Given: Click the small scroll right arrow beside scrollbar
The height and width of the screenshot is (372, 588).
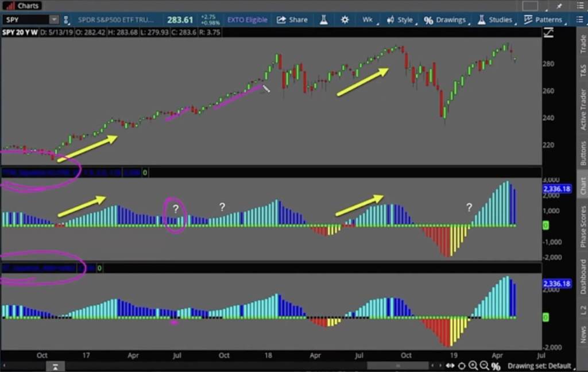Looking at the screenshot, I should (440, 366).
